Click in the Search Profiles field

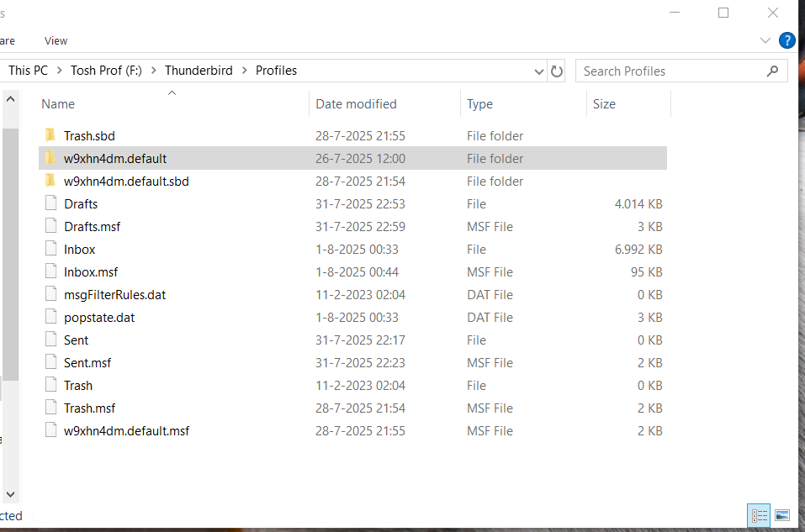click(x=669, y=71)
